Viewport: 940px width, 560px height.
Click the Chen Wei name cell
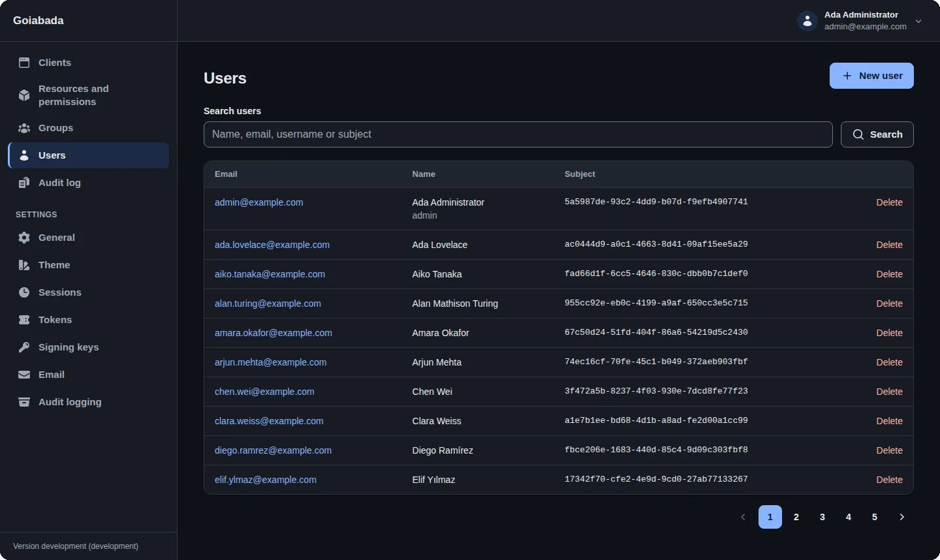pos(432,392)
